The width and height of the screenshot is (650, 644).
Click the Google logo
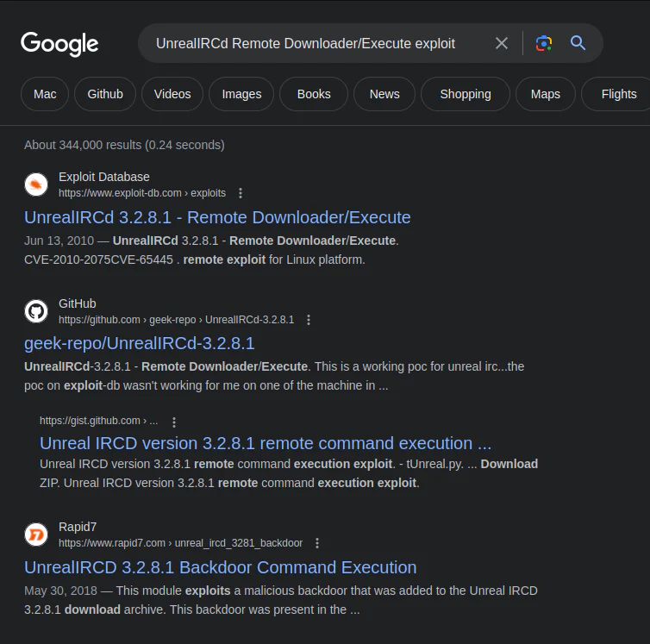pyautogui.click(x=59, y=44)
